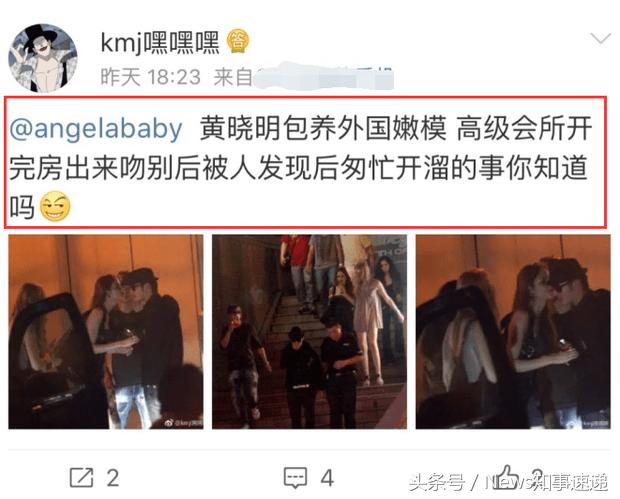Click the repost icon
Screen dimensions: 620x499
point(81,478)
